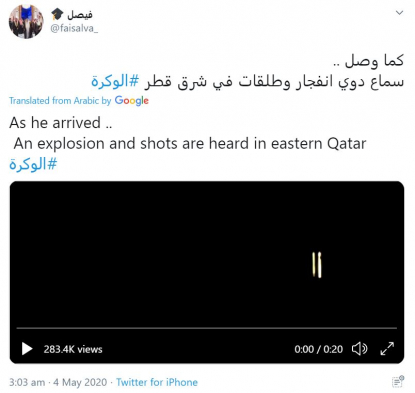Mute the video with the speaker icon
Image resolution: width=415 pixels, height=393 pixels.
coord(359,349)
